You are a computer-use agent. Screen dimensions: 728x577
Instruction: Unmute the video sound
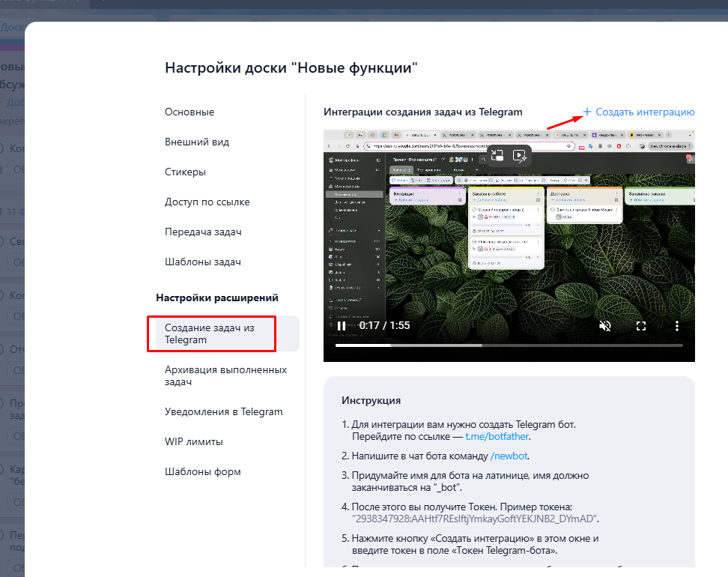pyautogui.click(x=605, y=326)
